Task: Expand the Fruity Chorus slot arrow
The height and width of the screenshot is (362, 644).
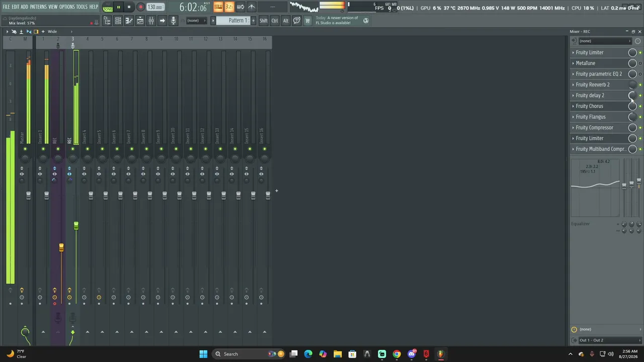Action: coord(573,106)
